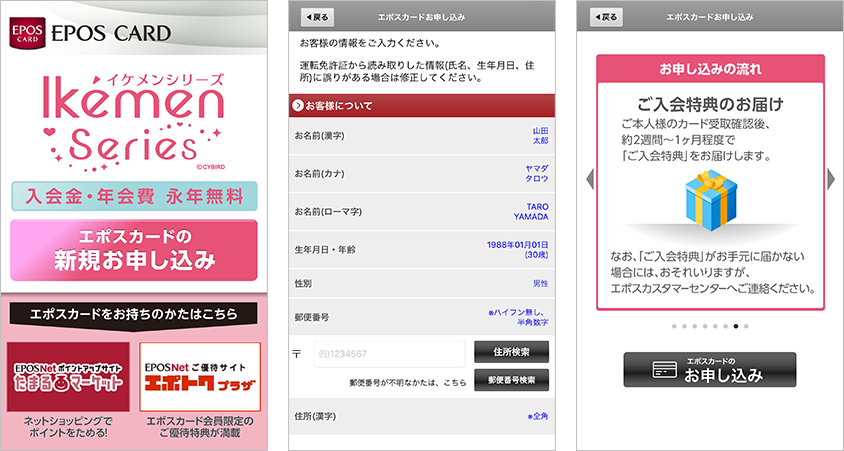
Task: Select the お名前(カナ) value ヤマダタロウ
Action: (537, 174)
